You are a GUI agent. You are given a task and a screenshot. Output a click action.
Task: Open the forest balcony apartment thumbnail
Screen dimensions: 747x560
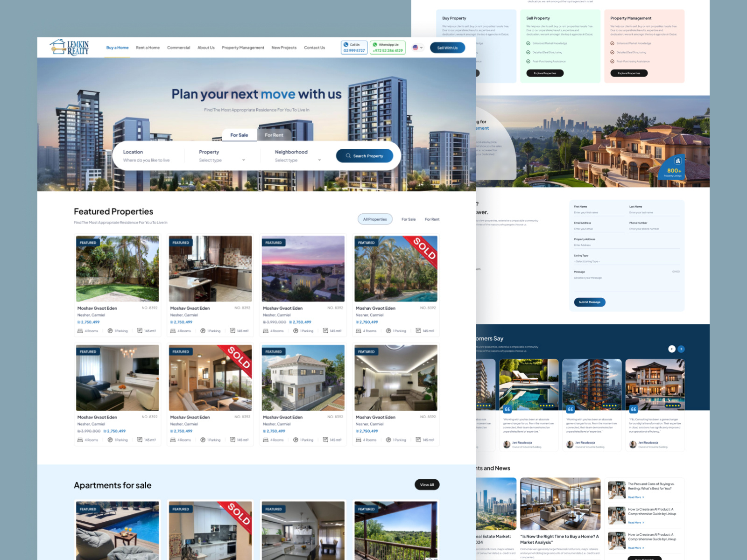coord(396,531)
